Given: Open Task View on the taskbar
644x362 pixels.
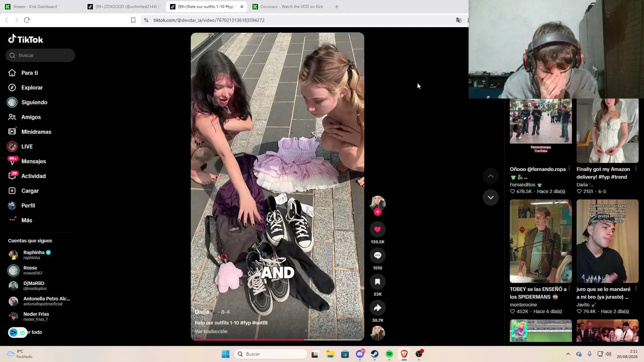Looking at the screenshot, I should (x=315, y=354).
